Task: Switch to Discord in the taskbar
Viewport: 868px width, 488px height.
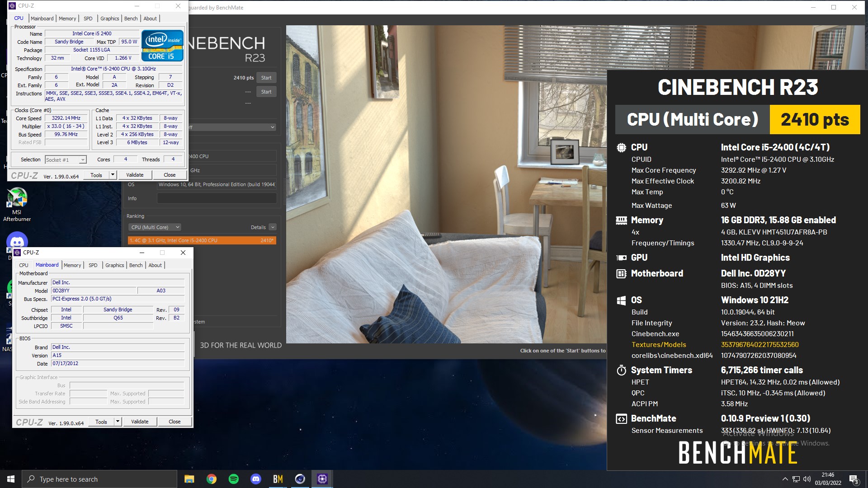Action: coord(256,479)
